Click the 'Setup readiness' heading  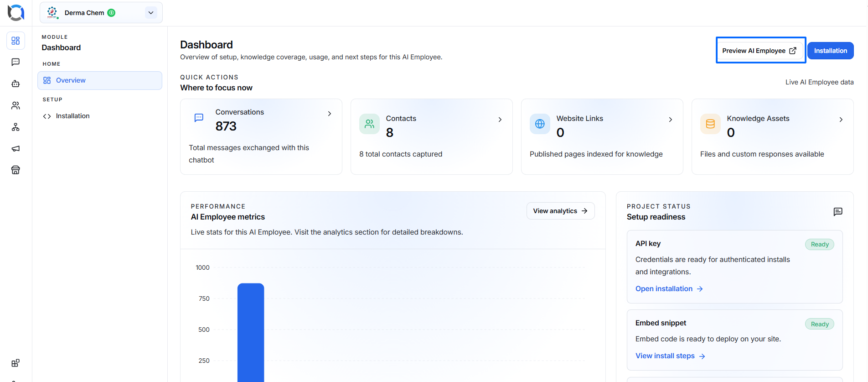tap(656, 217)
